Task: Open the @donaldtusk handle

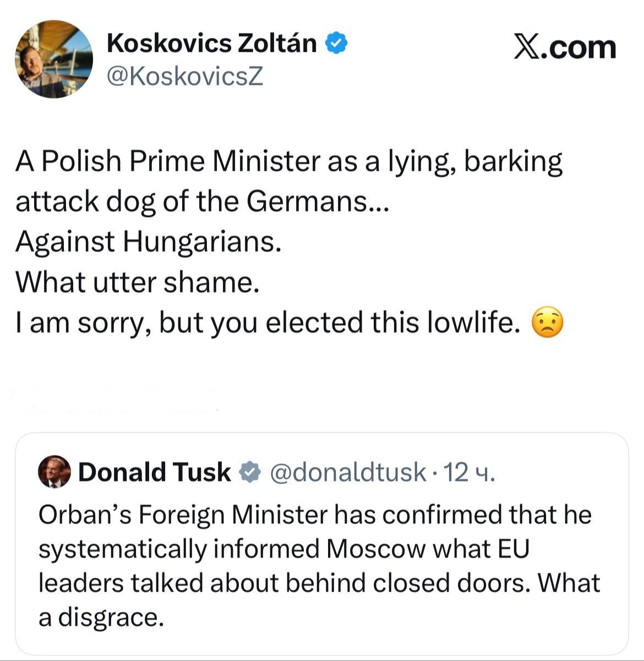Action: [x=347, y=472]
